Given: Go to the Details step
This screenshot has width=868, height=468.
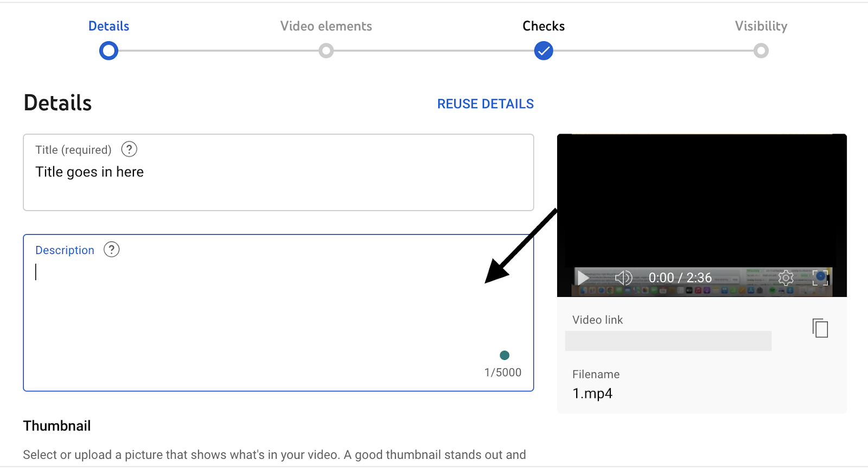Looking at the screenshot, I should [108, 26].
